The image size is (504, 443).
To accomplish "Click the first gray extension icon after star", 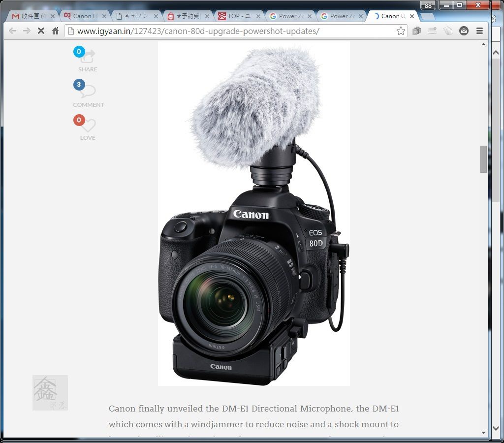I will point(416,31).
